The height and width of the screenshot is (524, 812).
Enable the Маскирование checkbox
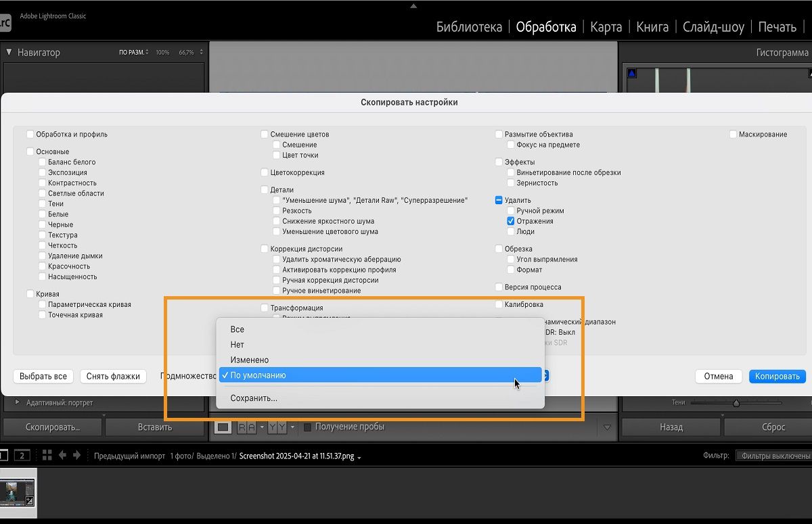point(733,134)
